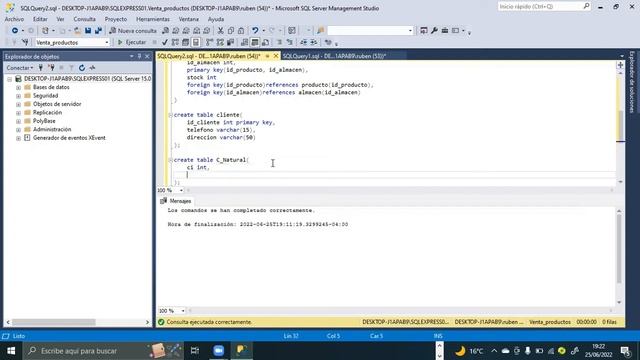Click the Windows Start button

pos(11,351)
